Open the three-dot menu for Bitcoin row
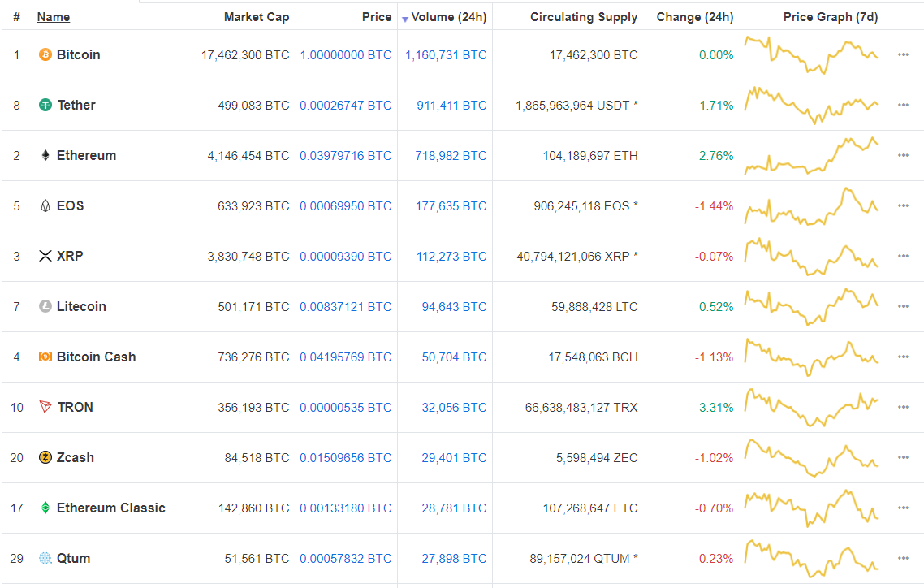 (903, 55)
